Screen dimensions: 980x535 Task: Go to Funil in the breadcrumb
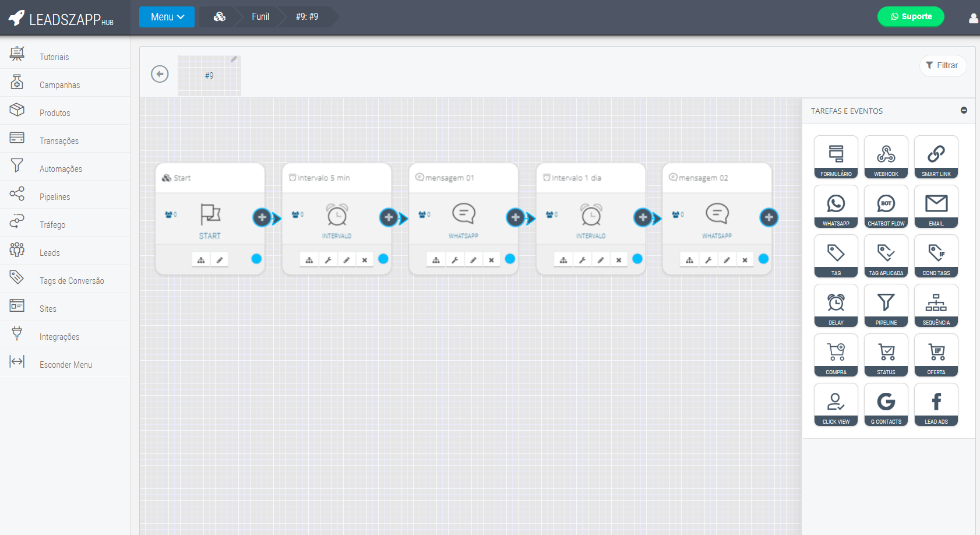(x=260, y=17)
